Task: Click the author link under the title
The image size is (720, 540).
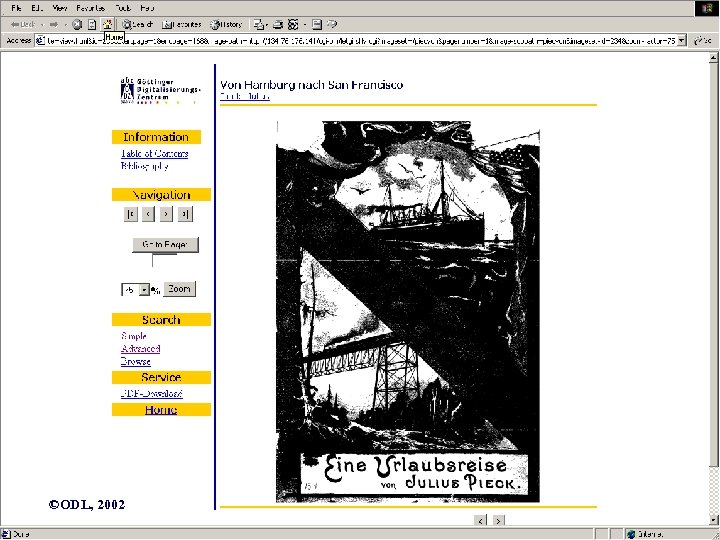Action: pyautogui.click(x=244, y=96)
